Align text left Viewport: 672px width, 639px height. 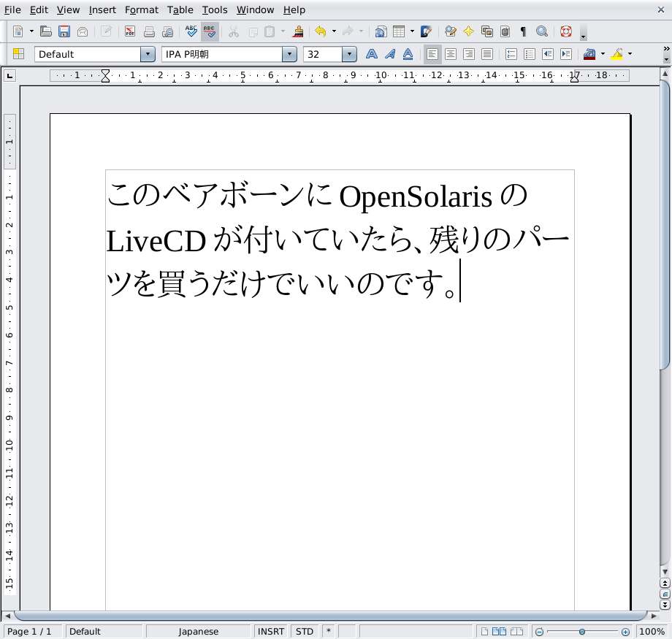click(432, 54)
